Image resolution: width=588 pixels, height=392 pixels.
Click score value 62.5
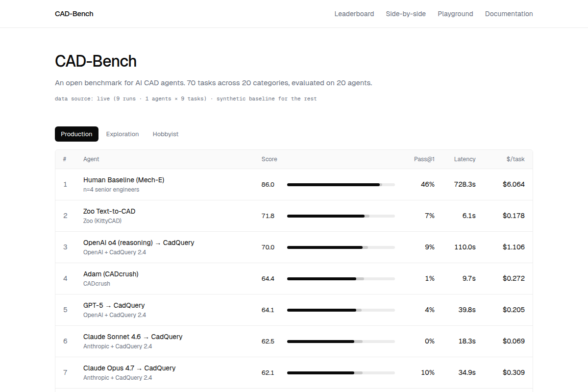tap(268, 342)
